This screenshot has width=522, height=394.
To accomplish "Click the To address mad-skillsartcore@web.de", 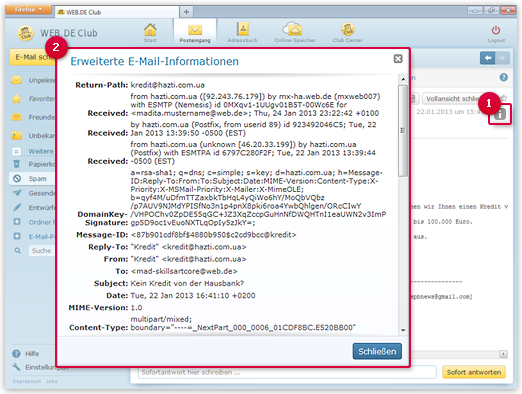I will tap(184, 271).
